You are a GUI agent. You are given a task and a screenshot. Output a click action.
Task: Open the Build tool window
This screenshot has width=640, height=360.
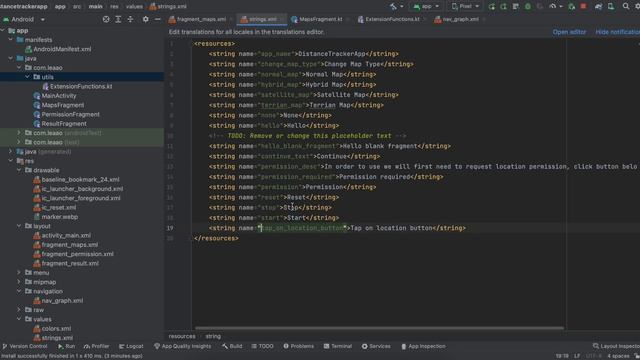(232, 346)
